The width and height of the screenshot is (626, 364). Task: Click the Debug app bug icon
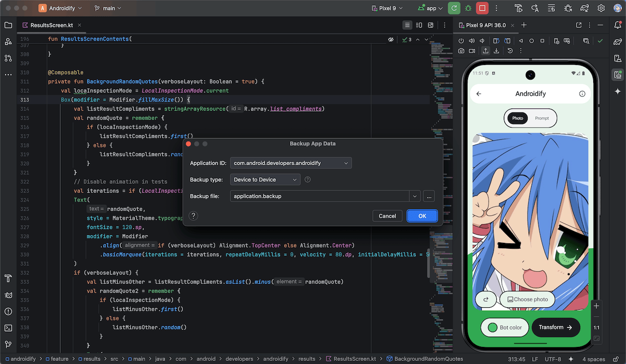pyautogui.click(x=469, y=8)
